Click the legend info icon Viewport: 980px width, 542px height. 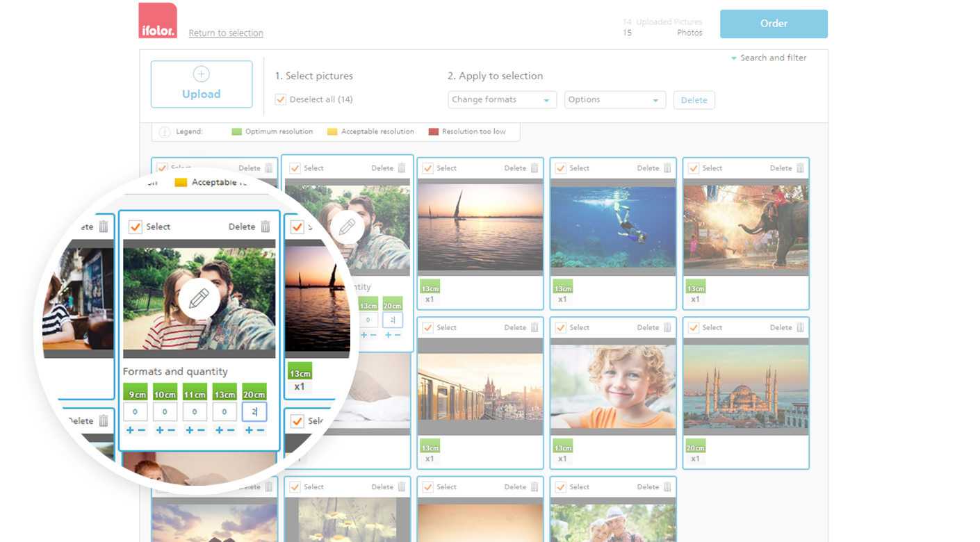(165, 132)
